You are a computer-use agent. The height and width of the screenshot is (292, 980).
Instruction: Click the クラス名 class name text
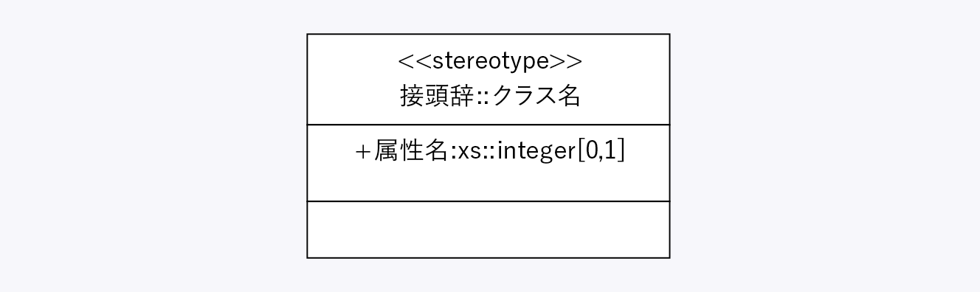536,96
